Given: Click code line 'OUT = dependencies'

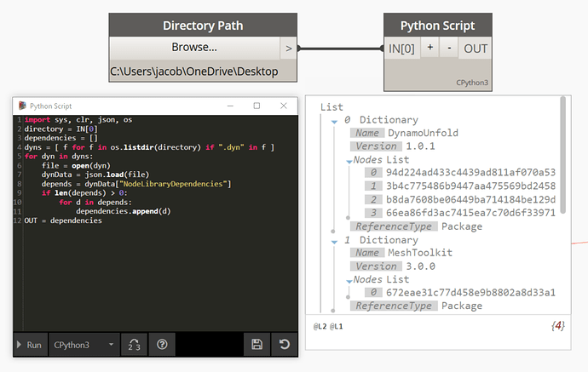Looking at the screenshot, I should [63, 220].
